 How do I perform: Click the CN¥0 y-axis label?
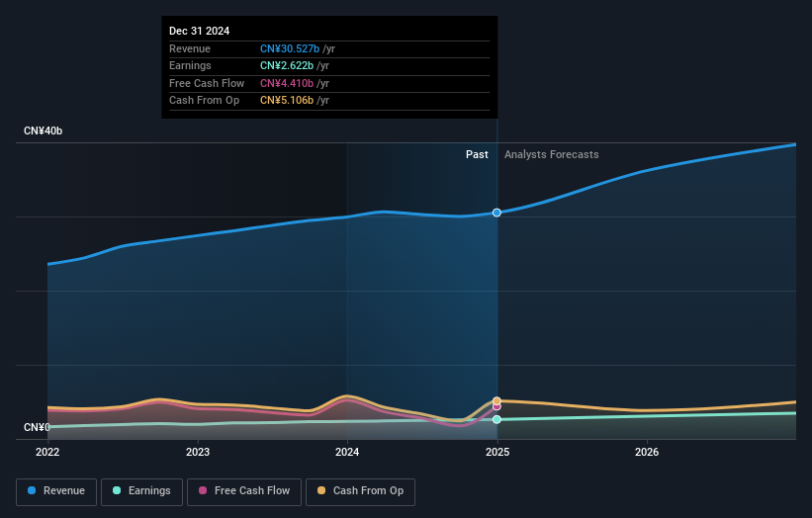[37, 427]
